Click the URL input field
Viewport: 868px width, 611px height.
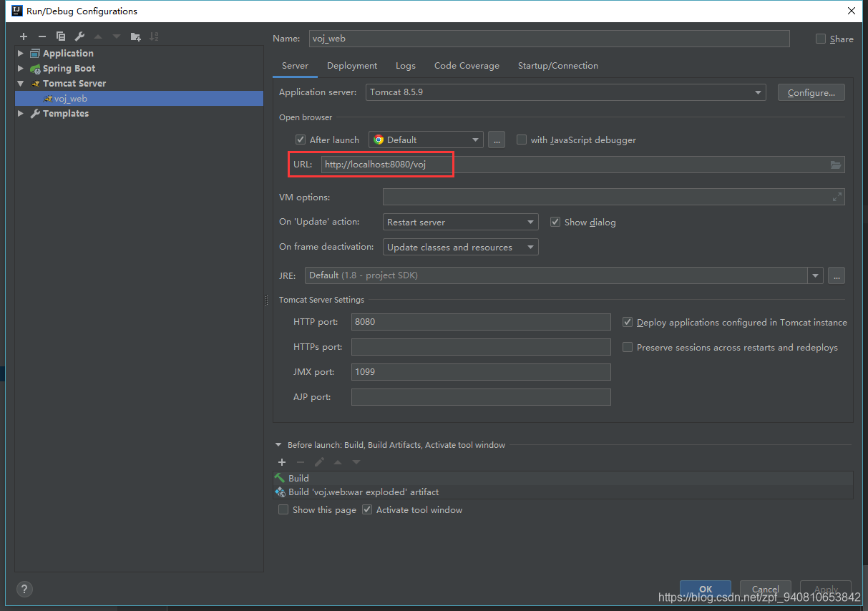coord(582,165)
